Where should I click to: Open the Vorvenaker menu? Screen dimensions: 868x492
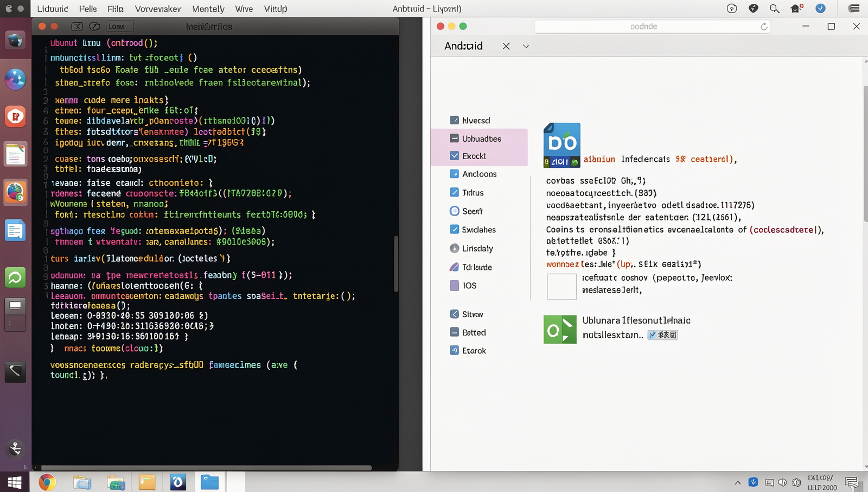coord(158,9)
